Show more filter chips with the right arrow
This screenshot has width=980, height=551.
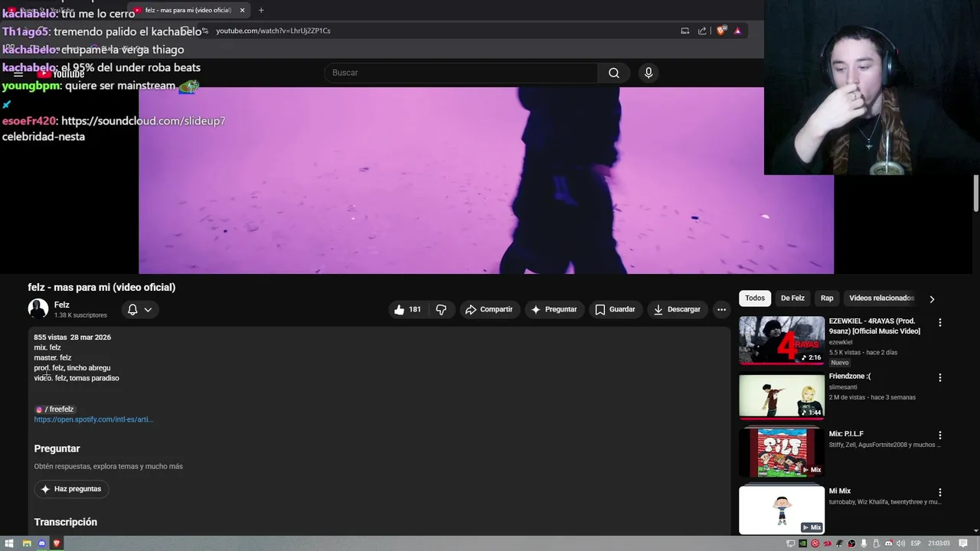point(932,298)
